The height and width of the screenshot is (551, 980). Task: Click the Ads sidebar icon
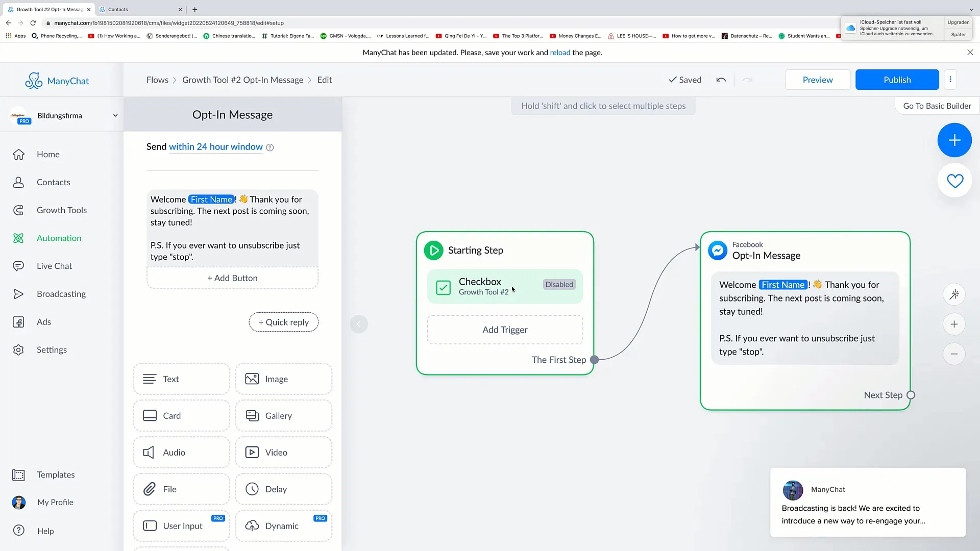point(18,321)
